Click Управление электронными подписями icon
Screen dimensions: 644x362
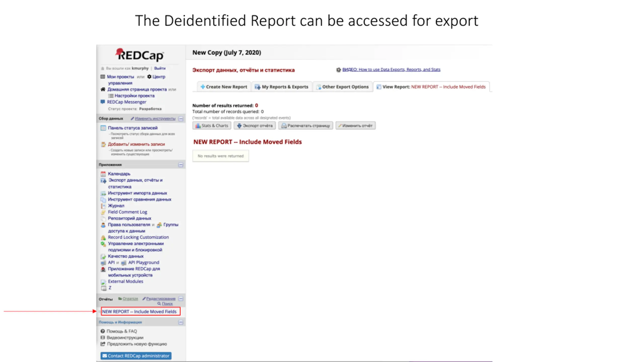coord(103,244)
